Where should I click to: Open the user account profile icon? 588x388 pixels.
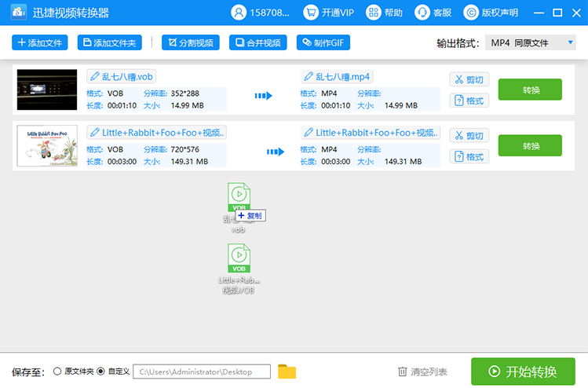tap(239, 13)
